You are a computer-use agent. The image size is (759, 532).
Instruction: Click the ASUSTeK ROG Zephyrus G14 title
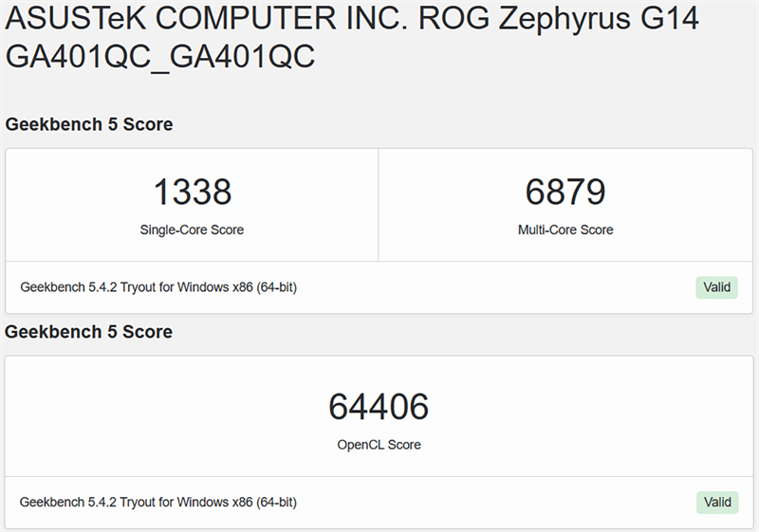[352, 38]
